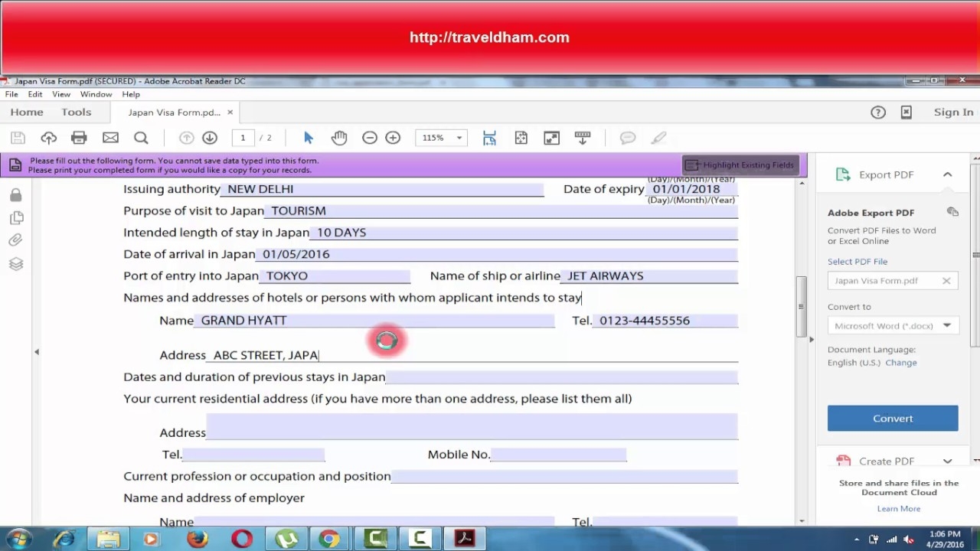The image size is (980, 551).
Task: Open the page thumbnails panel icon
Action: [16, 218]
